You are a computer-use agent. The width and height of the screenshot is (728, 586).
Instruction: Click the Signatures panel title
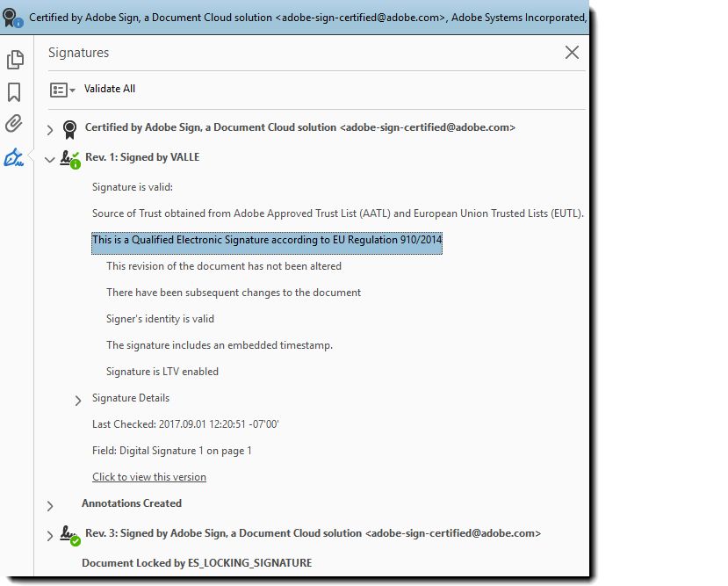click(x=78, y=53)
